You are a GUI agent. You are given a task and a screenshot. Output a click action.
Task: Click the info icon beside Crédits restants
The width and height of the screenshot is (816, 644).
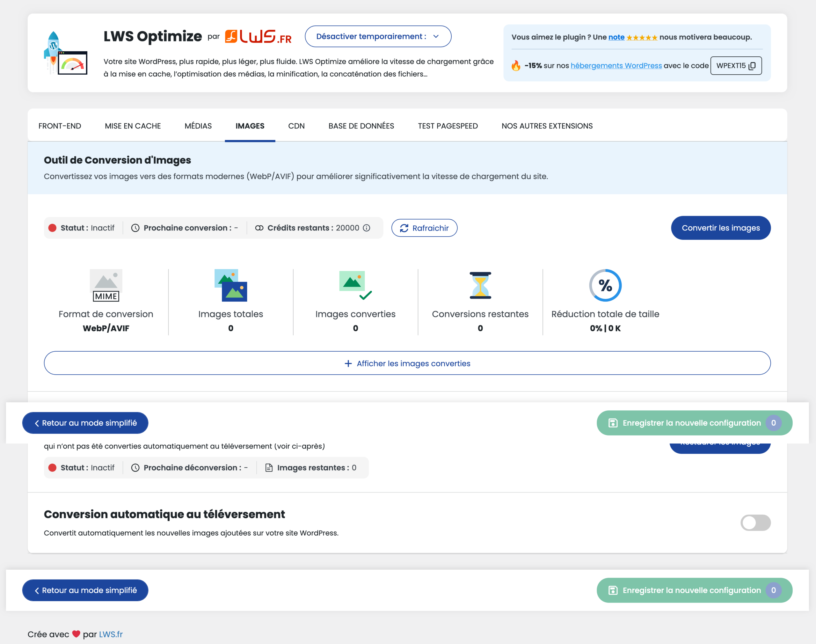tap(366, 228)
